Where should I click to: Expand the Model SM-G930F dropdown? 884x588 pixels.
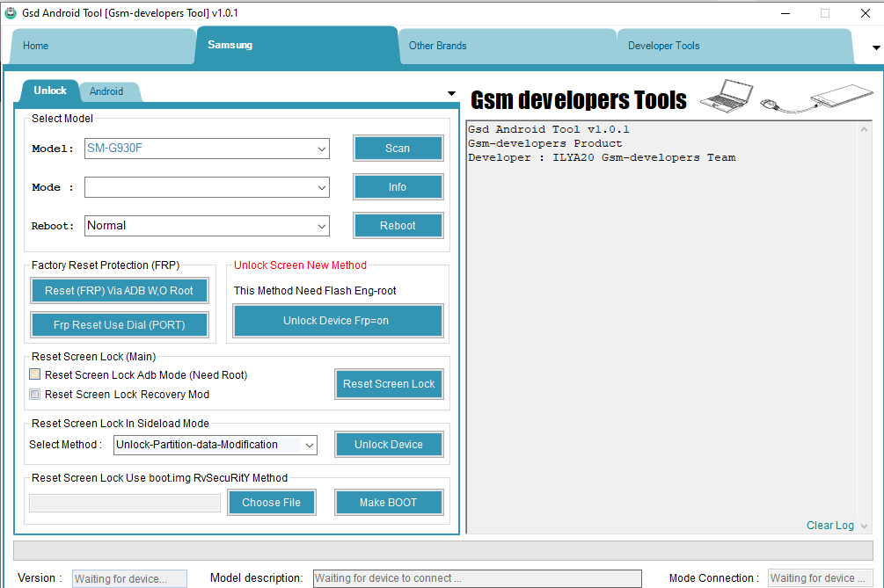321,149
